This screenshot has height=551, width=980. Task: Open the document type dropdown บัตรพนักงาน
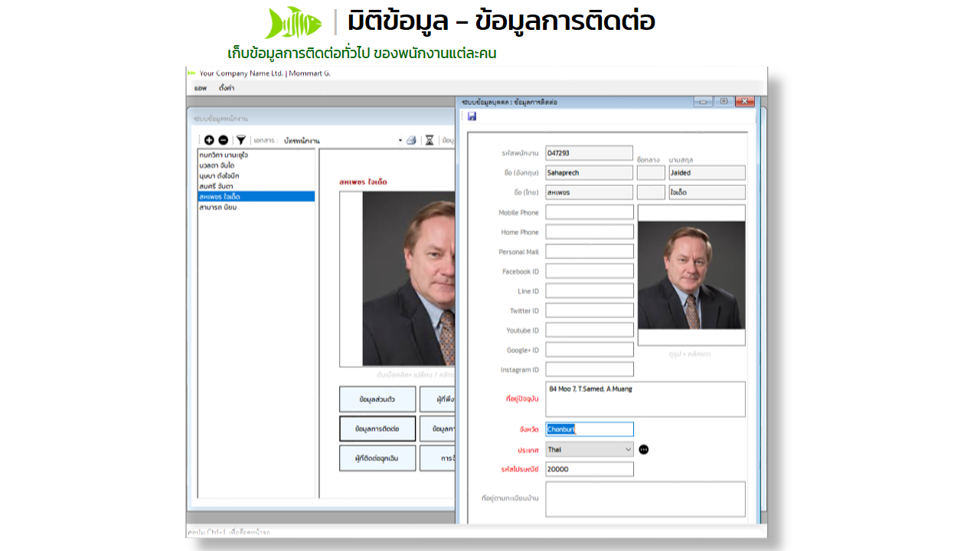point(342,141)
